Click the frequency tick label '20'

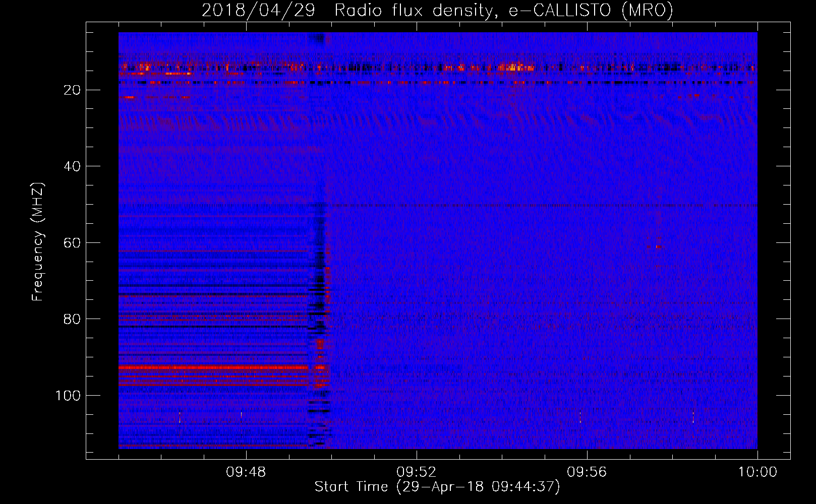72,90
